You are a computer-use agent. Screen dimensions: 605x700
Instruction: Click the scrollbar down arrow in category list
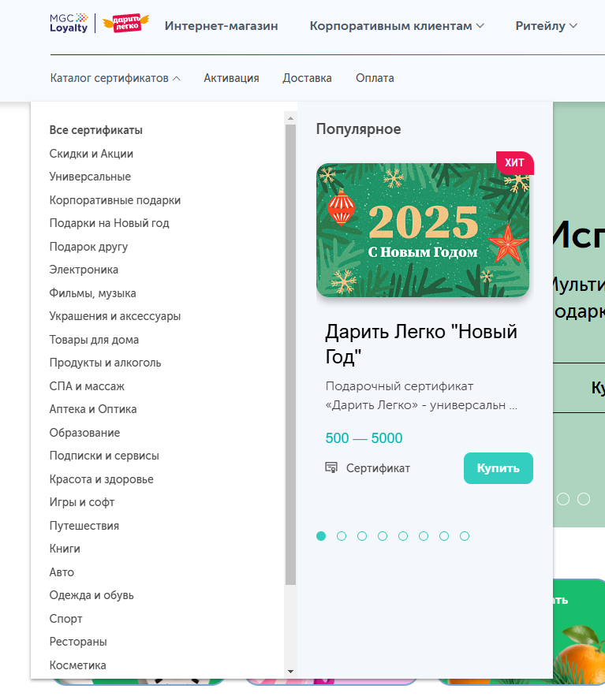(x=290, y=672)
